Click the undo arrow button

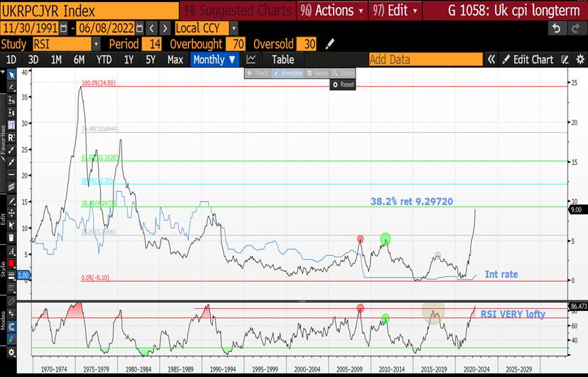(x=557, y=29)
